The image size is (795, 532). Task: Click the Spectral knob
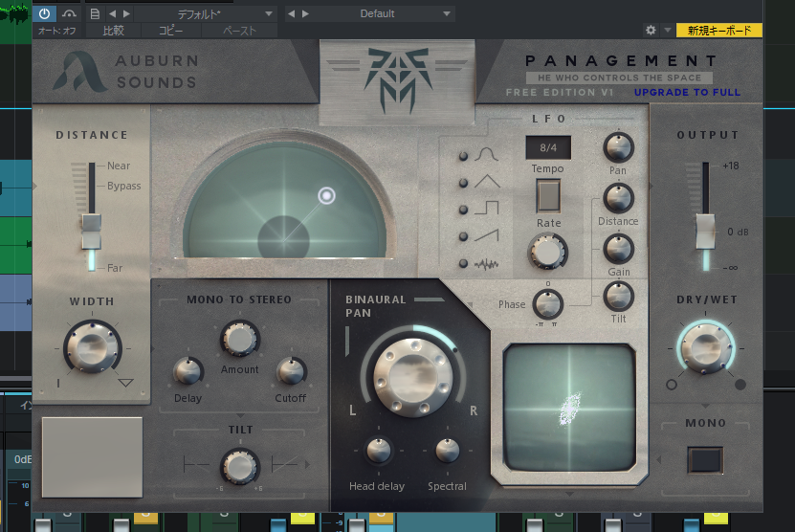click(x=447, y=451)
